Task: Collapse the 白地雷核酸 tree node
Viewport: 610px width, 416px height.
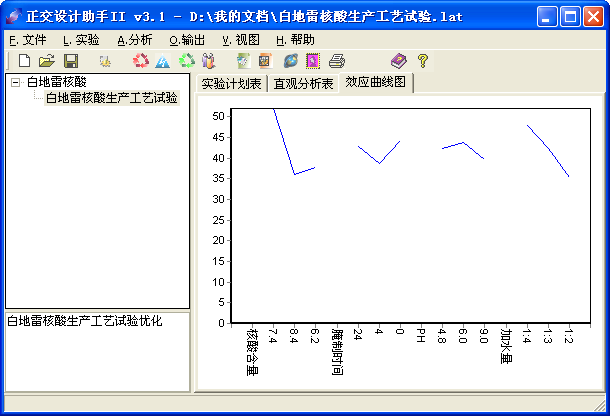Action: [x=15, y=82]
